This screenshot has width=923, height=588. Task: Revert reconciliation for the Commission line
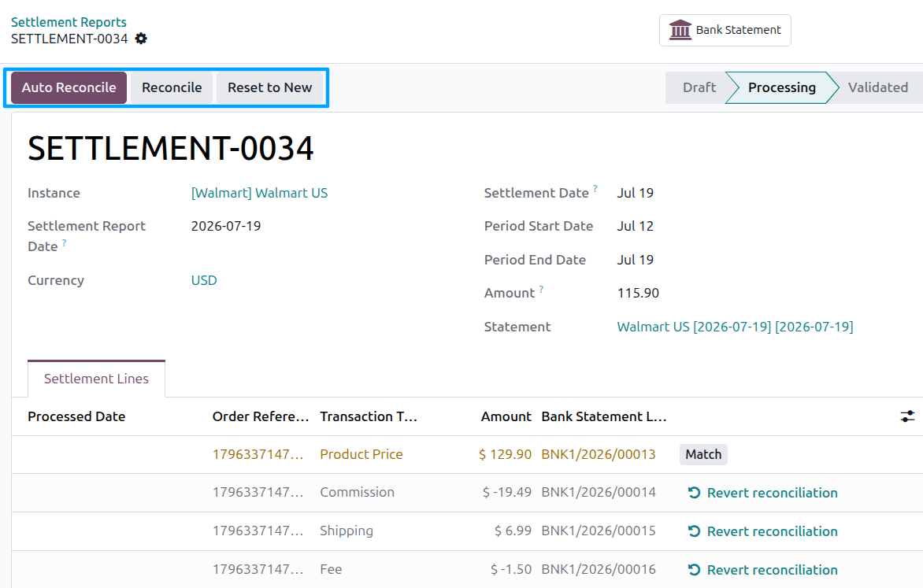click(762, 493)
